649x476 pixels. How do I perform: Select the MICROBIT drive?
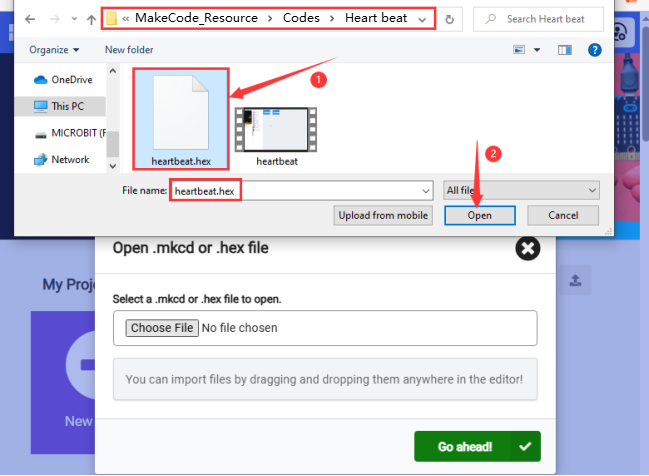click(70, 133)
